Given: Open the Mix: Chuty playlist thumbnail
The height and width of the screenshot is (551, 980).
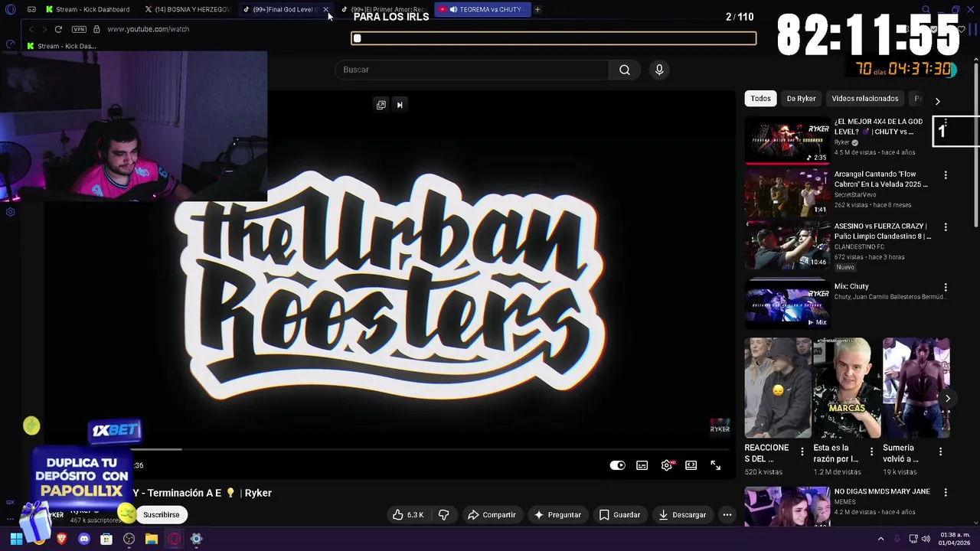Looking at the screenshot, I should click(787, 305).
